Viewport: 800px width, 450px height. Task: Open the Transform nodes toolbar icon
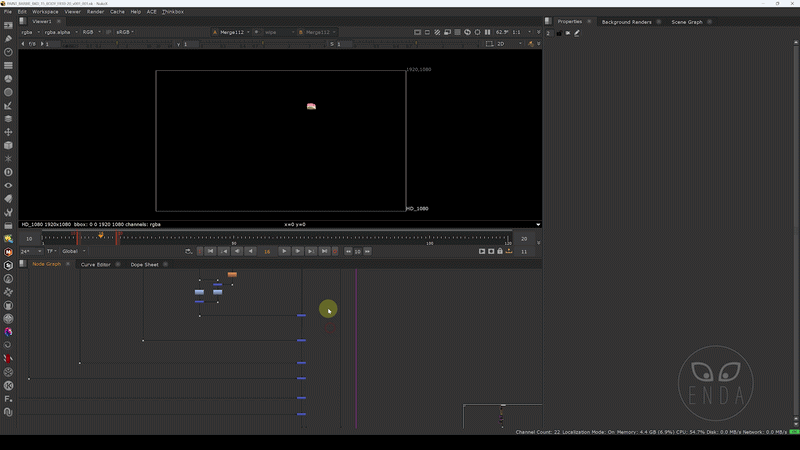coord(8,132)
